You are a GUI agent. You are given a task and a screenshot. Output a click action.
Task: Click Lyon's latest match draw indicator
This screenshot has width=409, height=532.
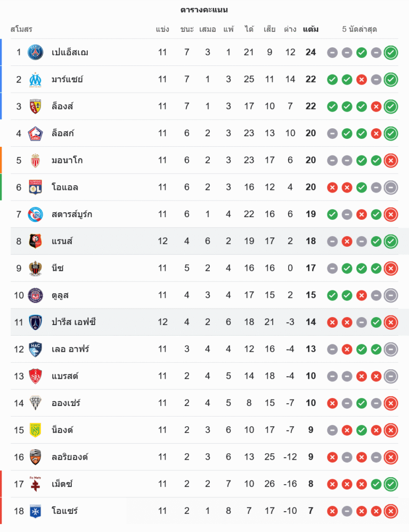pos(391,187)
